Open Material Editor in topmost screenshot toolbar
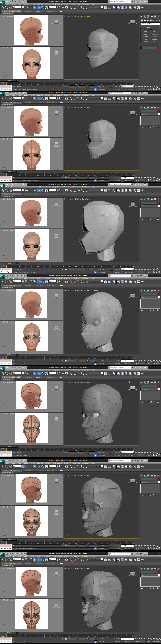The height and width of the screenshot is (644, 161). pos(130,7)
